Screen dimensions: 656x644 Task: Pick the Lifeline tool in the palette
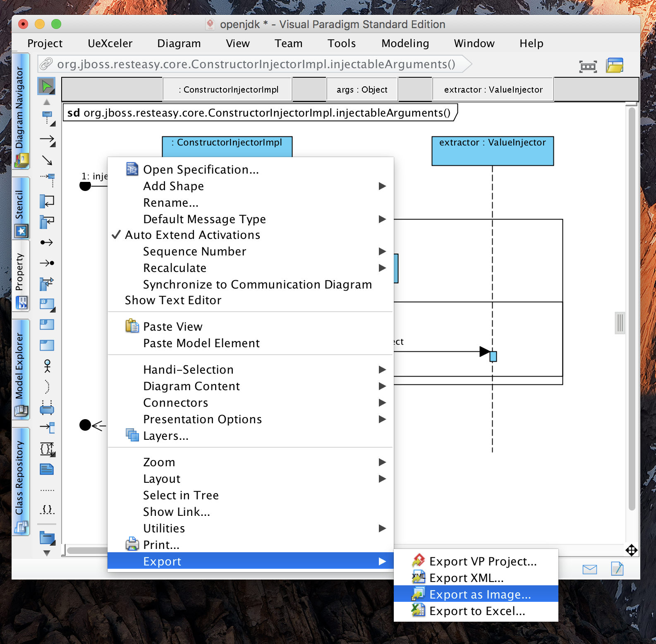coord(48,118)
